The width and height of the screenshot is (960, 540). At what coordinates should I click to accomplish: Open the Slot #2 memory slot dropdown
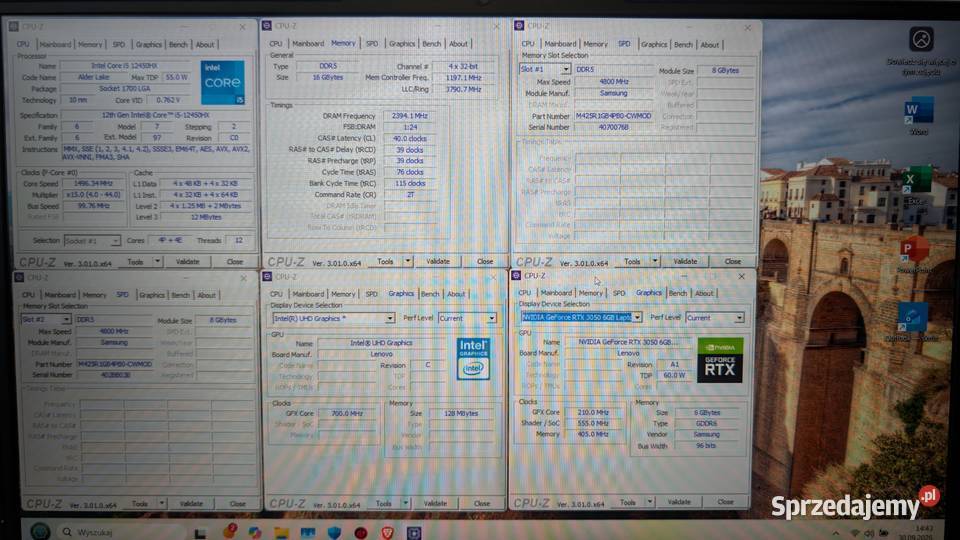click(x=46, y=319)
